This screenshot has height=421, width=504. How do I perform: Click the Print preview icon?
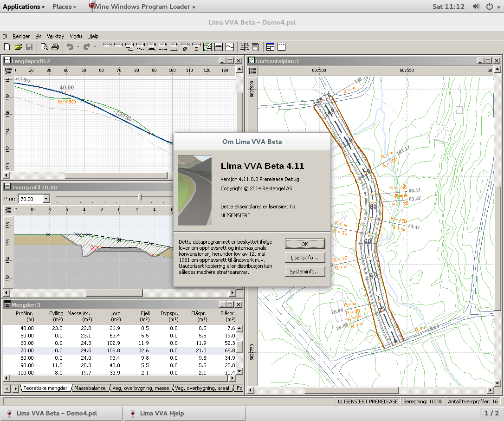pyautogui.click(x=44, y=47)
